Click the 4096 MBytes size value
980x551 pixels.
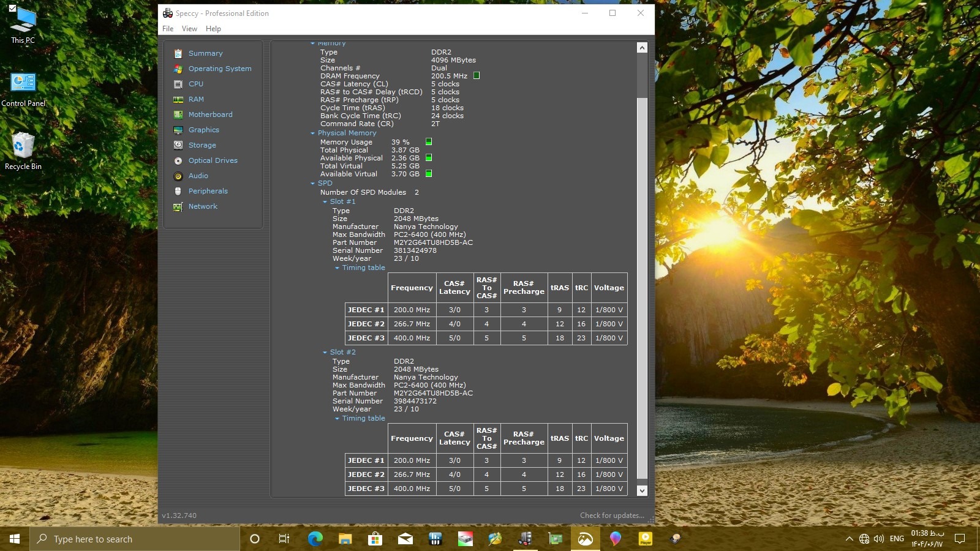(x=453, y=60)
